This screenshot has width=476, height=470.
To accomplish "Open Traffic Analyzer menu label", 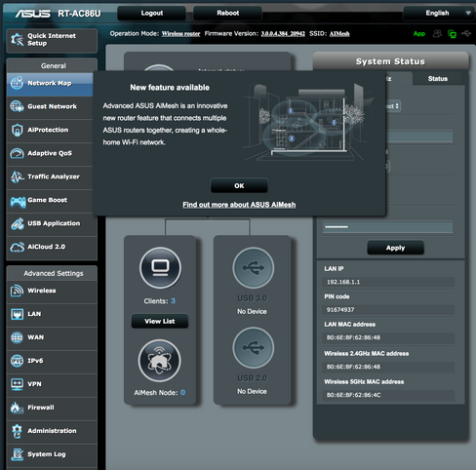I will click(54, 176).
